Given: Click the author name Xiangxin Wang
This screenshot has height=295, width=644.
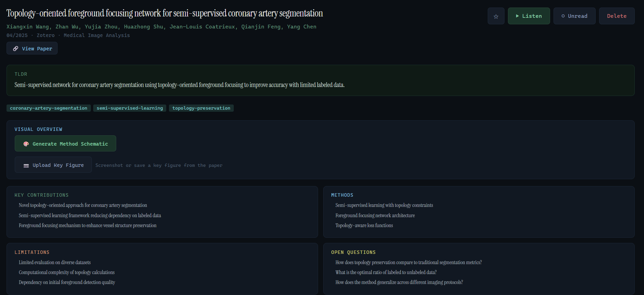Looking at the screenshot, I should (28, 27).
